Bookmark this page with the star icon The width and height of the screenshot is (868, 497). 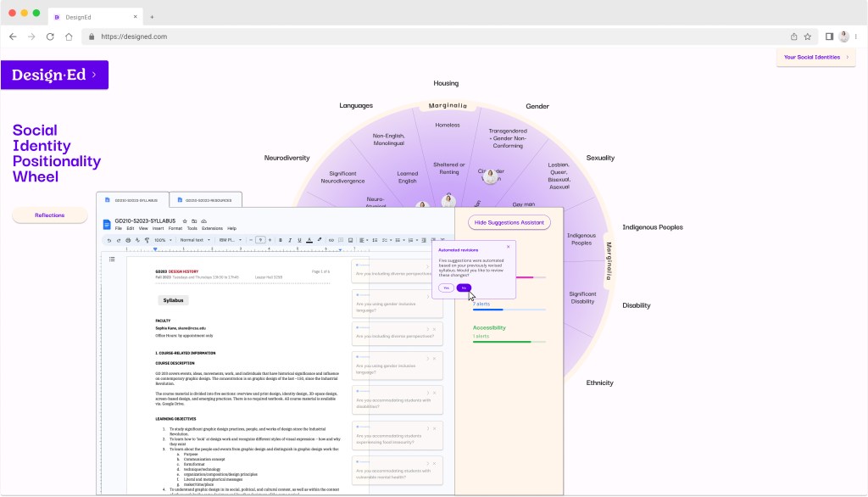pyautogui.click(x=808, y=36)
